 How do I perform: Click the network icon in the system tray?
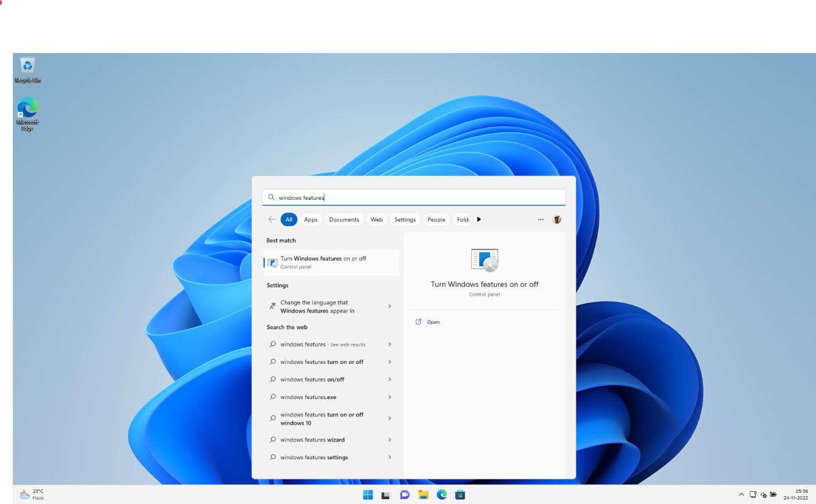[753, 495]
